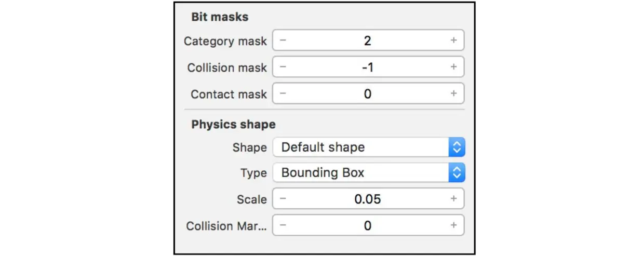Screen dimensions: 644x256
Task: Increase the Collision mask value
Action: coord(453,67)
